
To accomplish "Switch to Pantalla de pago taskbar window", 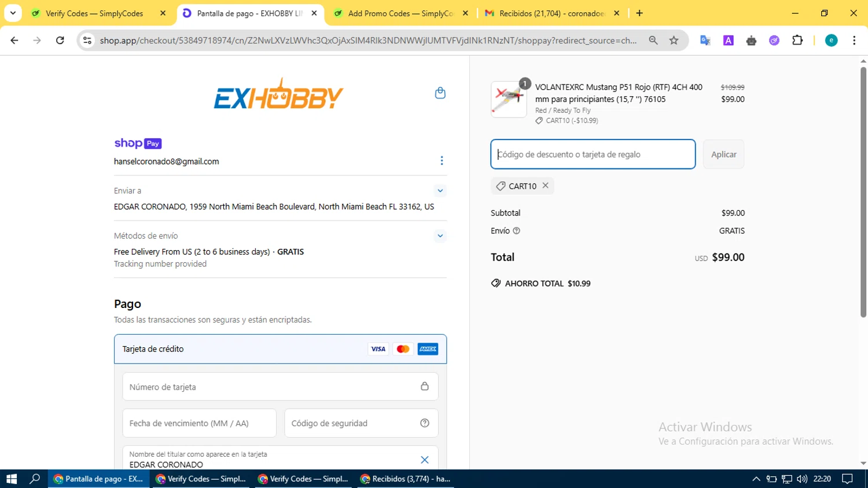I will point(98,479).
